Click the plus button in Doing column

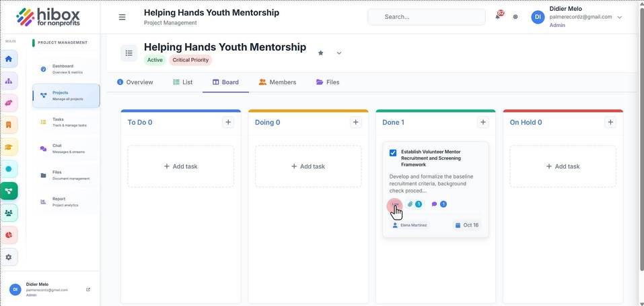click(x=356, y=122)
